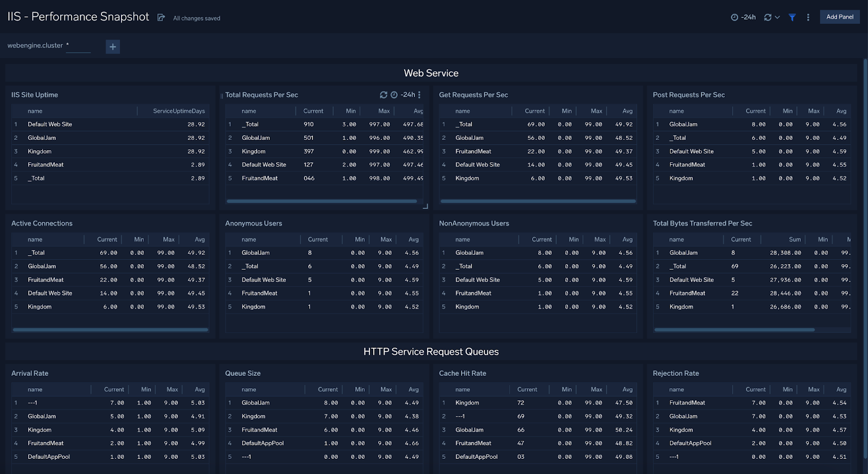Open the dashboard kebab options menu
The width and height of the screenshot is (868, 474).
pos(808,17)
